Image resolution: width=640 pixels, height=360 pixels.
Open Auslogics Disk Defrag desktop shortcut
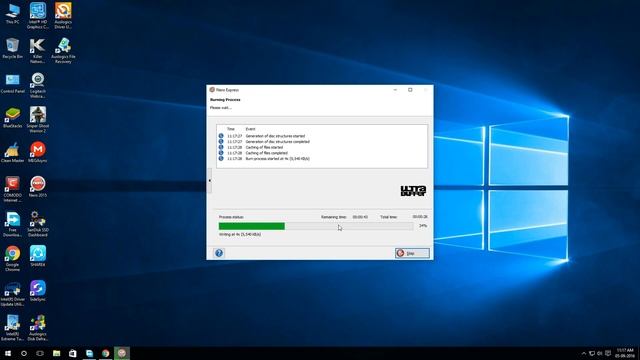[38, 328]
